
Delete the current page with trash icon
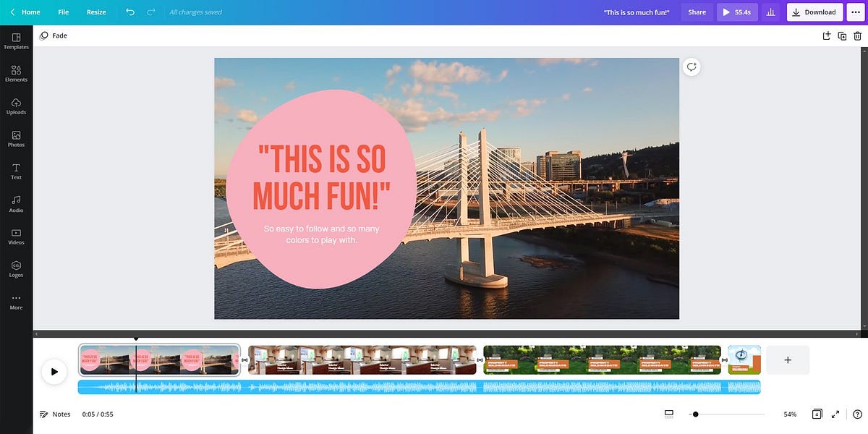point(857,35)
